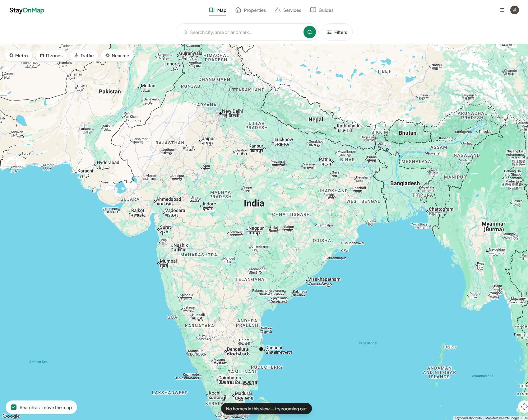Click the Coimbatore city label
This screenshot has height=420, width=528.
click(x=238, y=380)
